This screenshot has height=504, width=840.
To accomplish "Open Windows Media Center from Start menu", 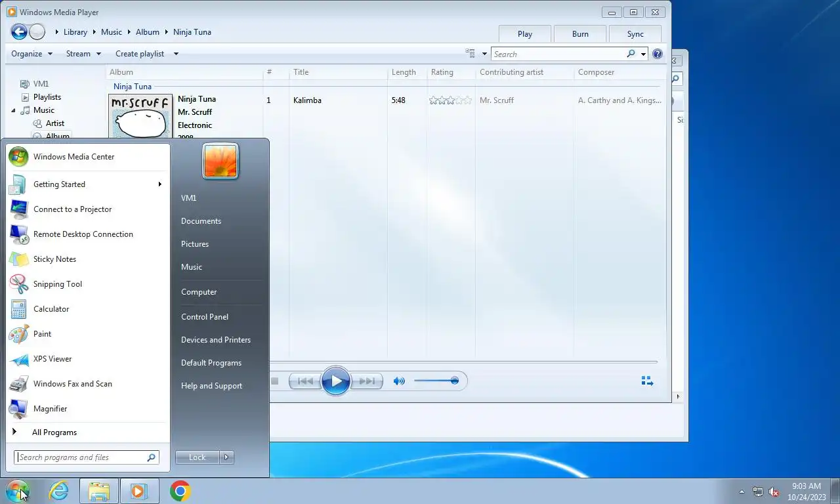I will tap(87, 157).
